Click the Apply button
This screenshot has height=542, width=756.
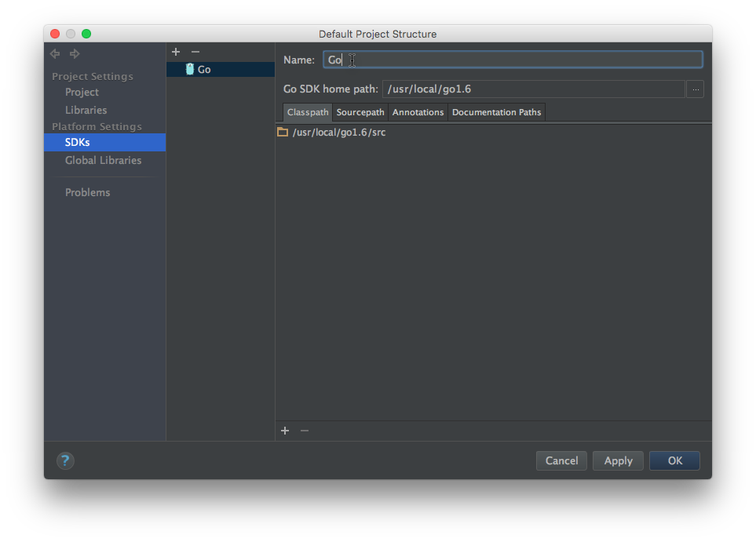618,461
